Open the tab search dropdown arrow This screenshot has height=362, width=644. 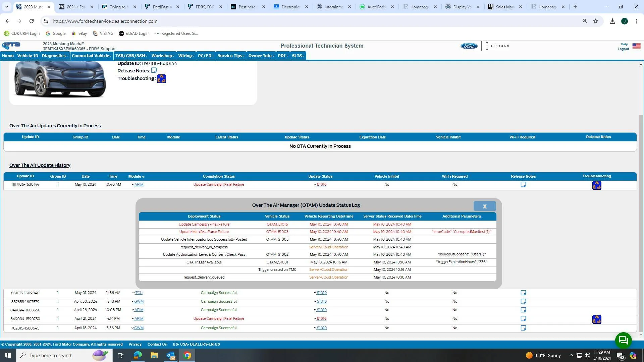[x=7, y=7]
